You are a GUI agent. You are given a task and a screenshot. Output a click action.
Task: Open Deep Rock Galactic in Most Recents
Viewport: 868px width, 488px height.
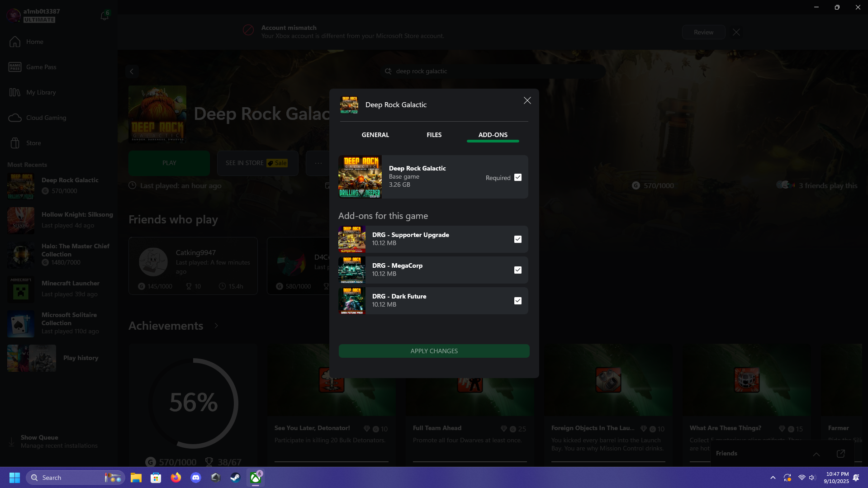click(59, 186)
